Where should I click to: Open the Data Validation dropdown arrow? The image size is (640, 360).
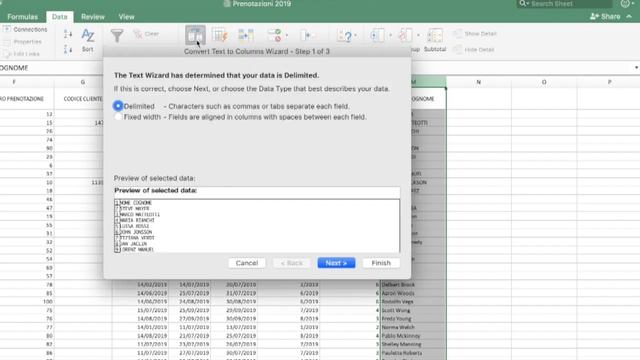click(x=287, y=35)
